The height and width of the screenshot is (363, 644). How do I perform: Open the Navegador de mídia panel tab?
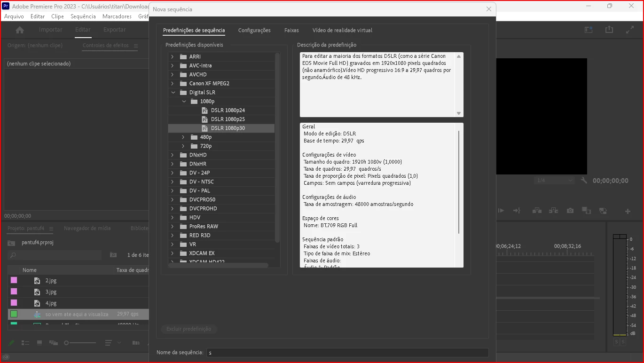click(87, 229)
